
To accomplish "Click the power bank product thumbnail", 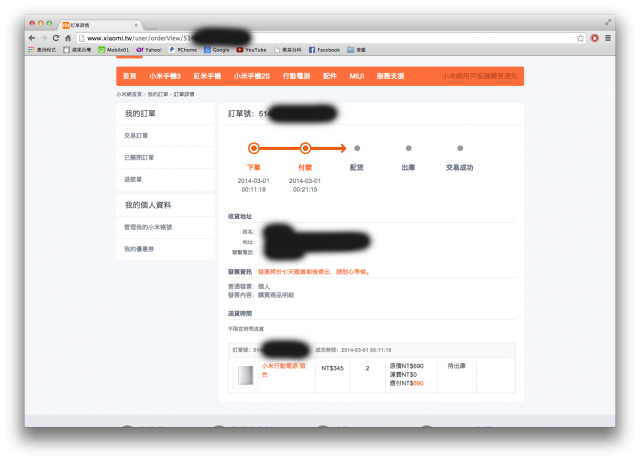I will pos(246,375).
